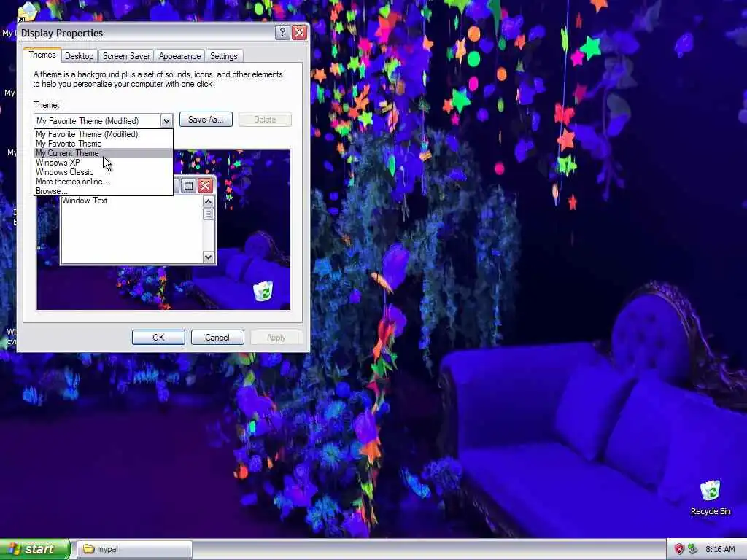Choose Windows XP theme option
Screen dimensions: 747x560
pyautogui.click(x=104, y=163)
